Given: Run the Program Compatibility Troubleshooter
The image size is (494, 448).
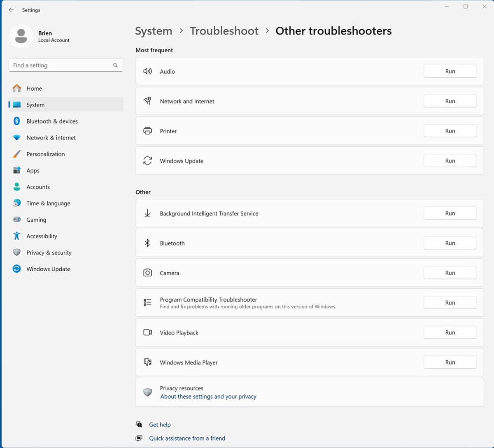Looking at the screenshot, I should (450, 303).
